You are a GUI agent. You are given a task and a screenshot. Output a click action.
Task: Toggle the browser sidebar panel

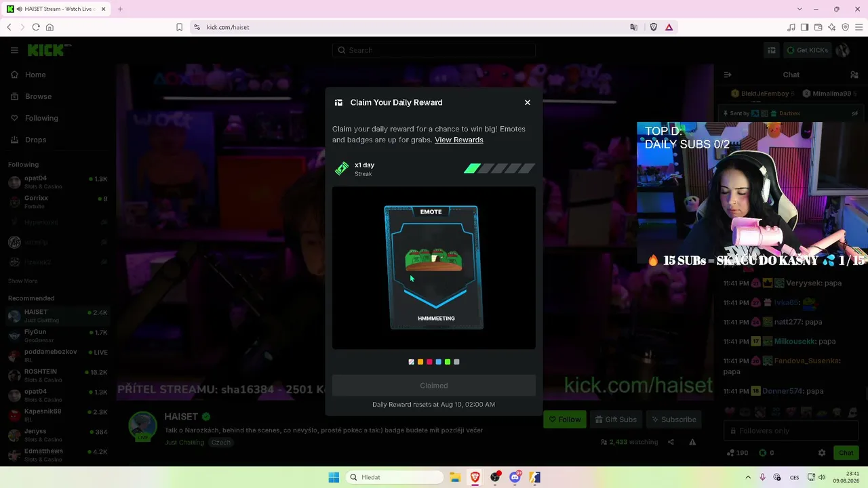(805, 27)
